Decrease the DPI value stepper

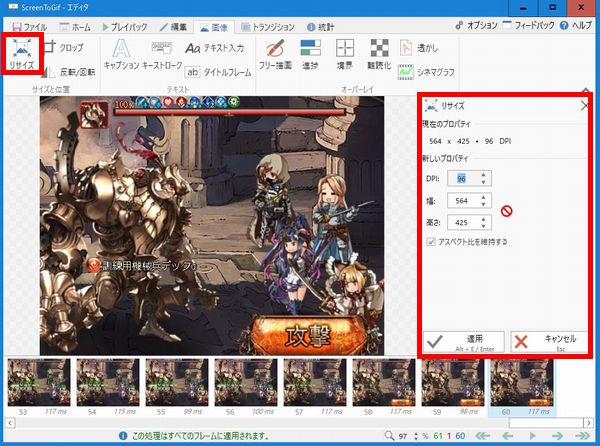(483, 182)
